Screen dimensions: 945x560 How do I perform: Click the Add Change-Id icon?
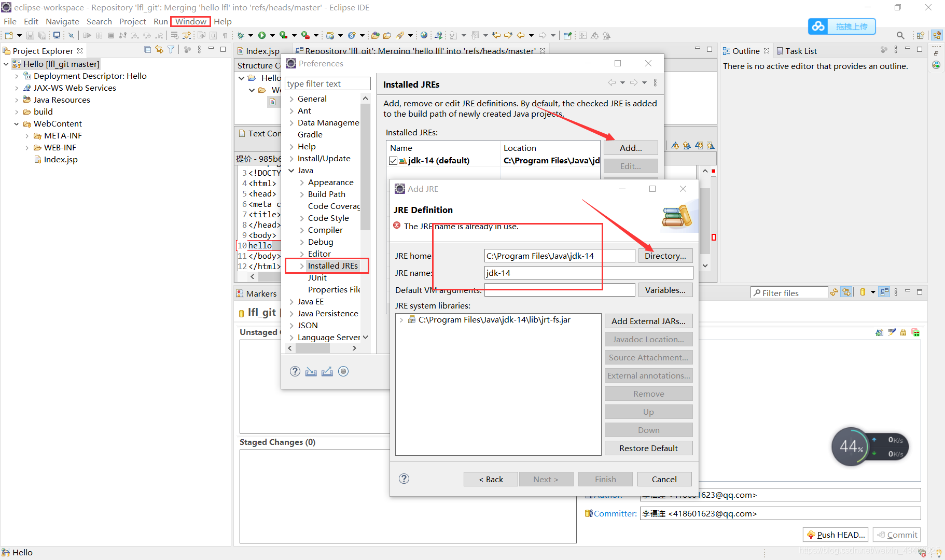click(915, 332)
